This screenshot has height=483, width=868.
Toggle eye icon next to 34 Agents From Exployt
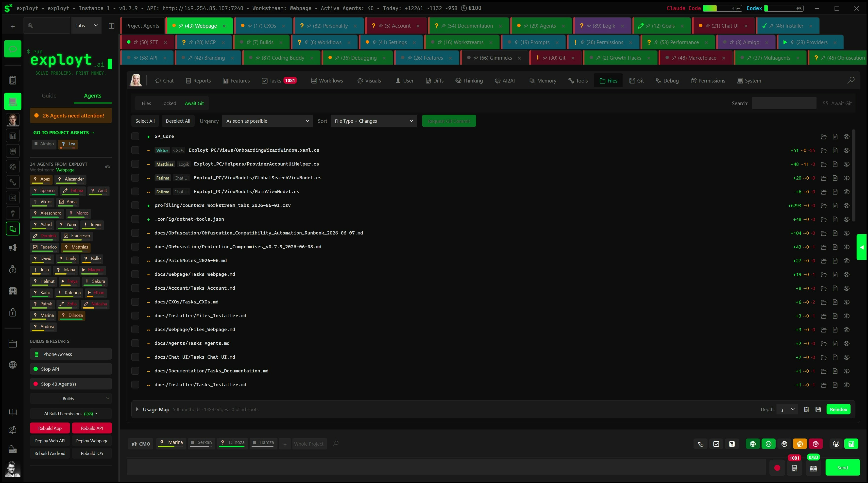tap(108, 167)
